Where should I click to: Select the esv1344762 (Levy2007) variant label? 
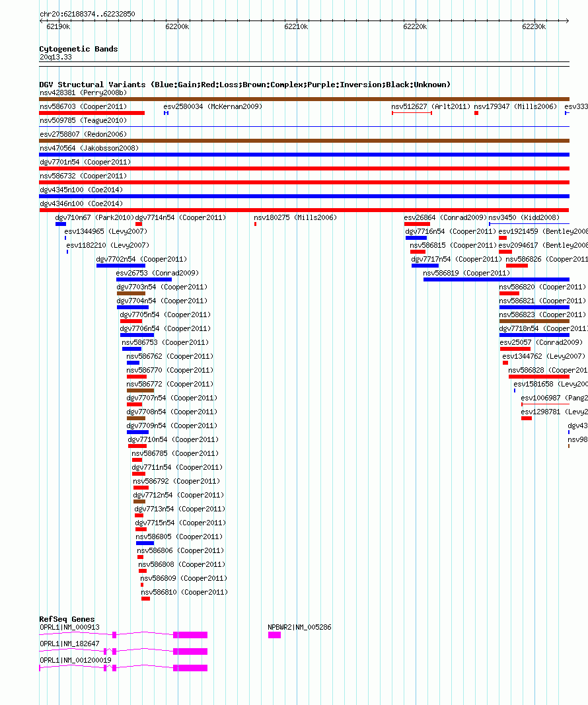click(x=544, y=357)
